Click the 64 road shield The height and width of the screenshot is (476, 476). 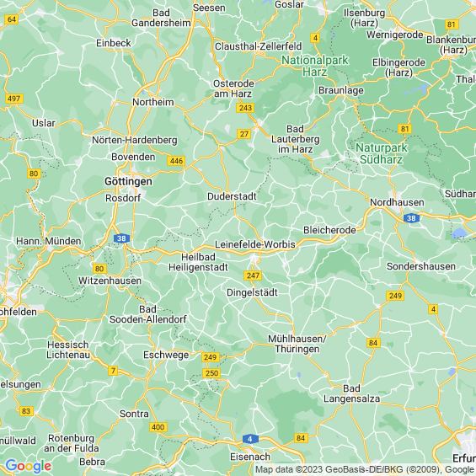pos(12,19)
